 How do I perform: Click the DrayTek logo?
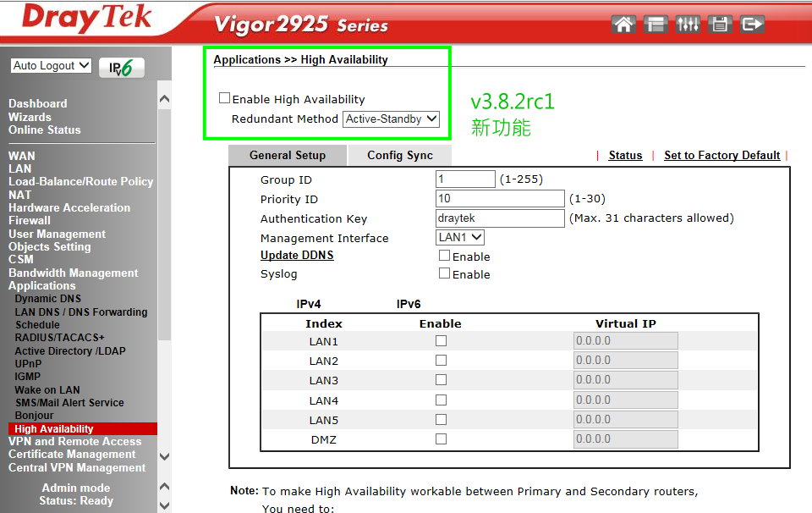86,18
